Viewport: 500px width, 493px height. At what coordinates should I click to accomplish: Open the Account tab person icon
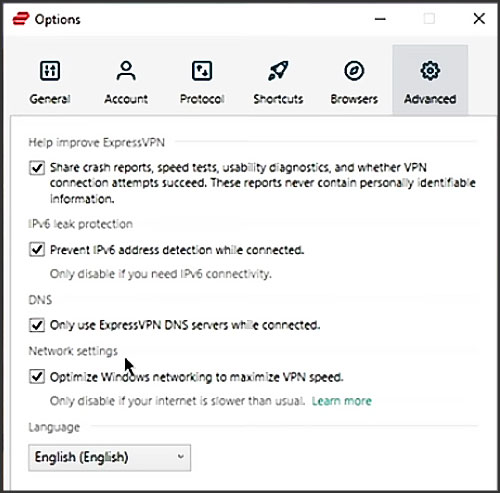point(126,71)
